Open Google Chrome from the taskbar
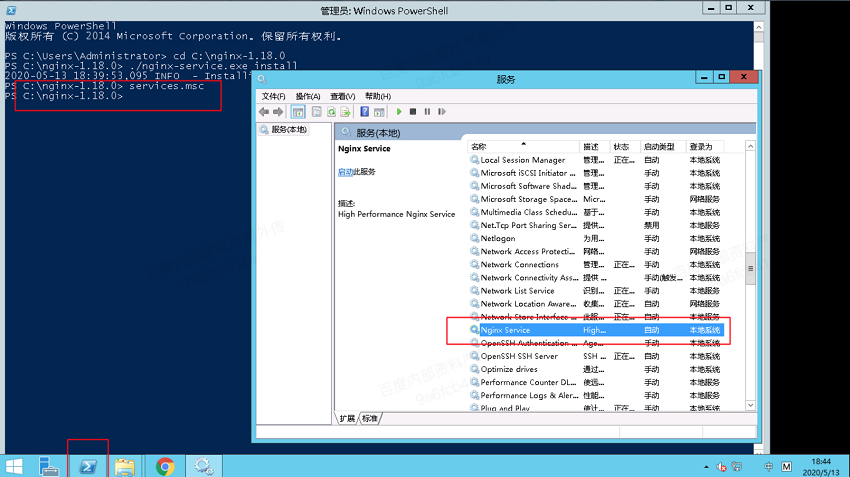The image size is (850, 477). [x=165, y=466]
